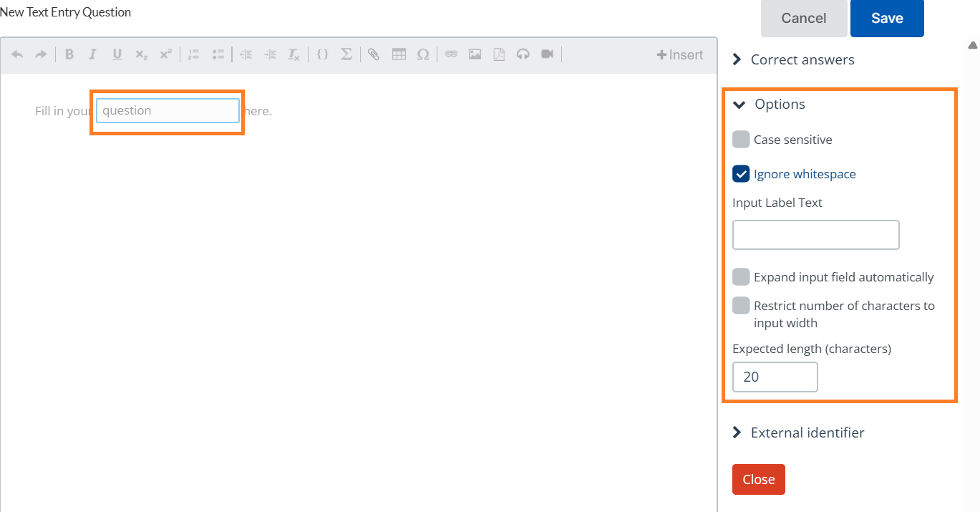The image size is (980, 512).
Task: Collapse the Options section
Action: point(769,105)
